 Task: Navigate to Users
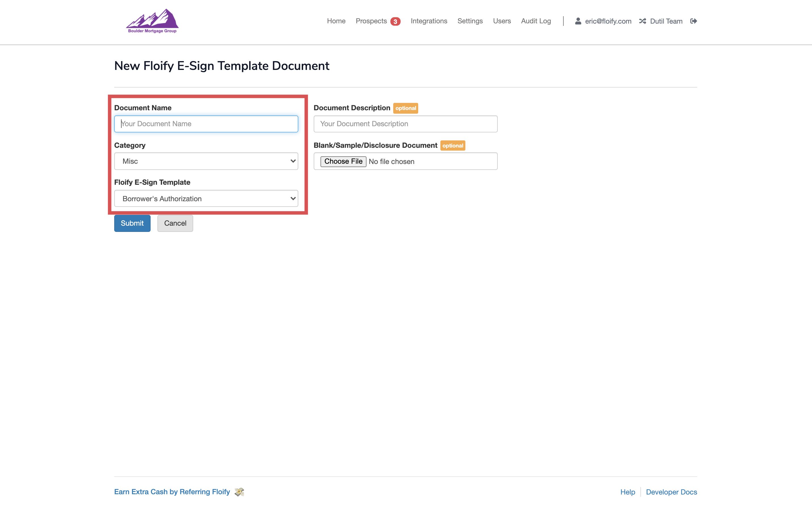[502, 21]
